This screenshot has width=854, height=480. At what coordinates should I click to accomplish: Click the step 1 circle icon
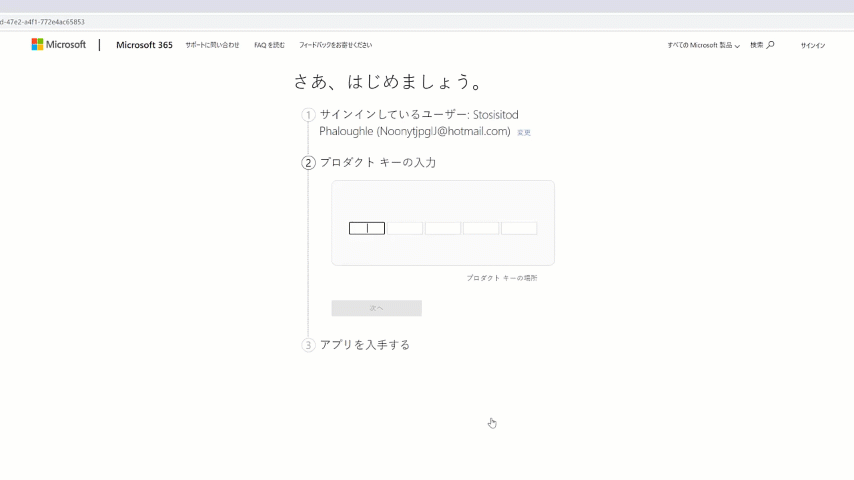coord(308,115)
